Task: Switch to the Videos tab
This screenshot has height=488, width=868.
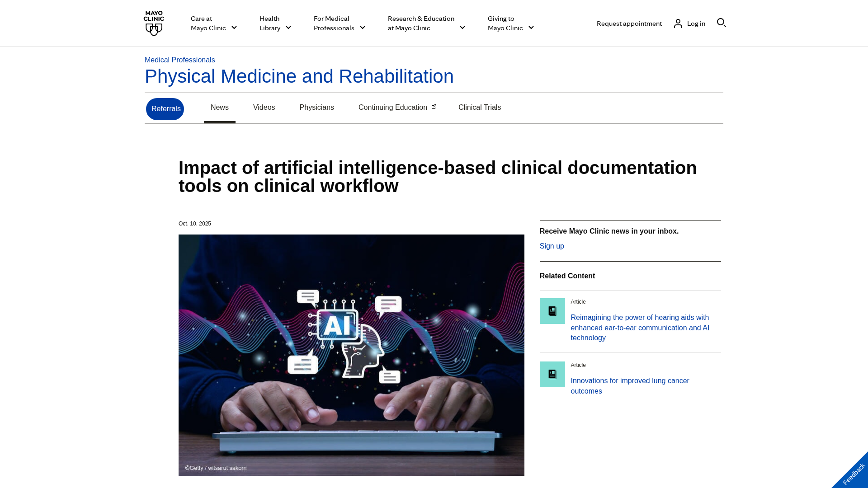Action: (264, 108)
